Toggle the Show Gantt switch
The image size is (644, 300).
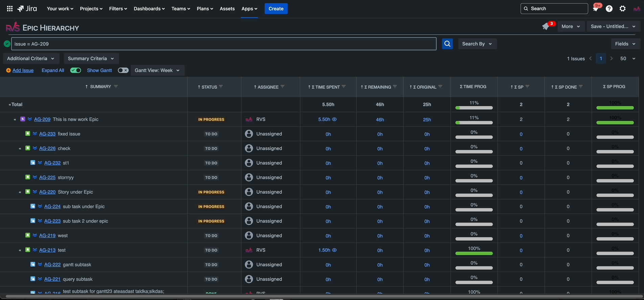pyautogui.click(x=123, y=70)
